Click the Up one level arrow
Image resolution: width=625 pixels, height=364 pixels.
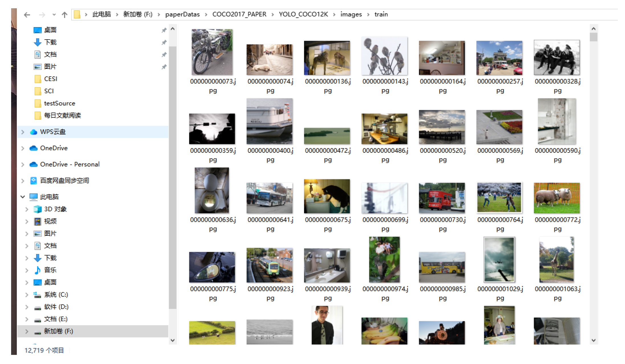pyautogui.click(x=65, y=15)
